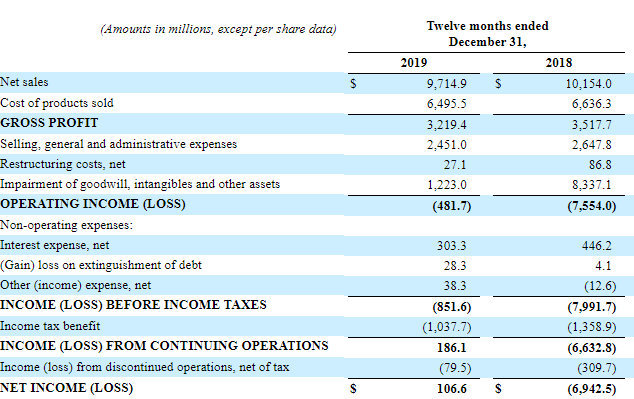The height and width of the screenshot is (399, 634).
Task: Click the Net sales row label
Action: (24, 82)
